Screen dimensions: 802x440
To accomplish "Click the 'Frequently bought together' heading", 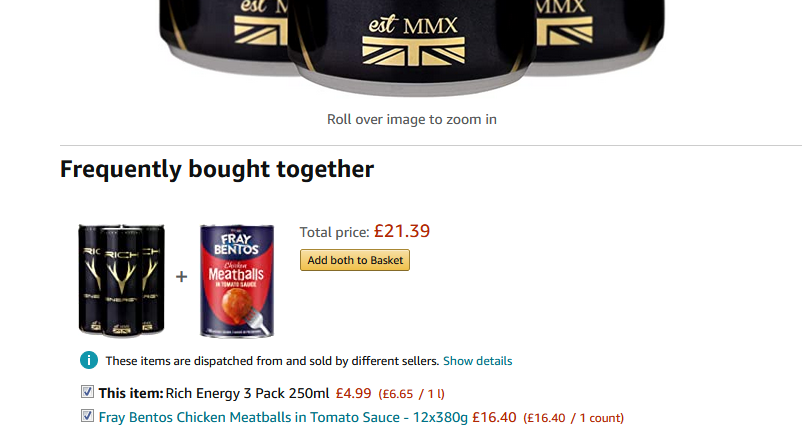I will click(x=217, y=170).
